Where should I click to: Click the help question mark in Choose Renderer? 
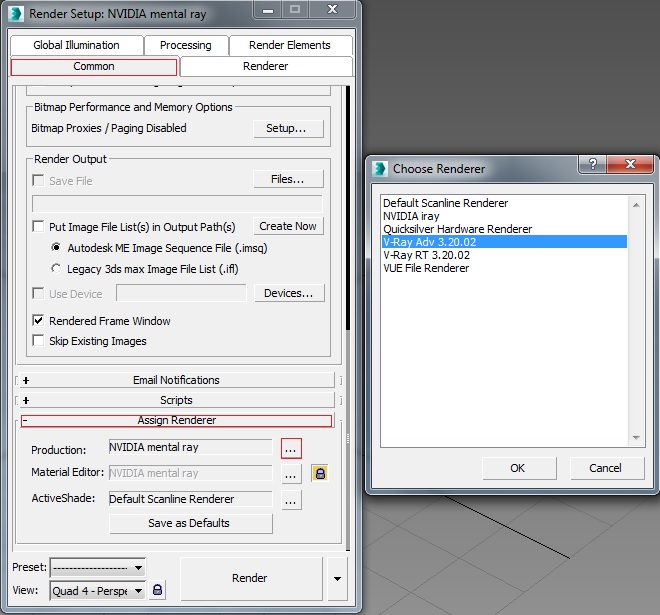pyautogui.click(x=593, y=164)
